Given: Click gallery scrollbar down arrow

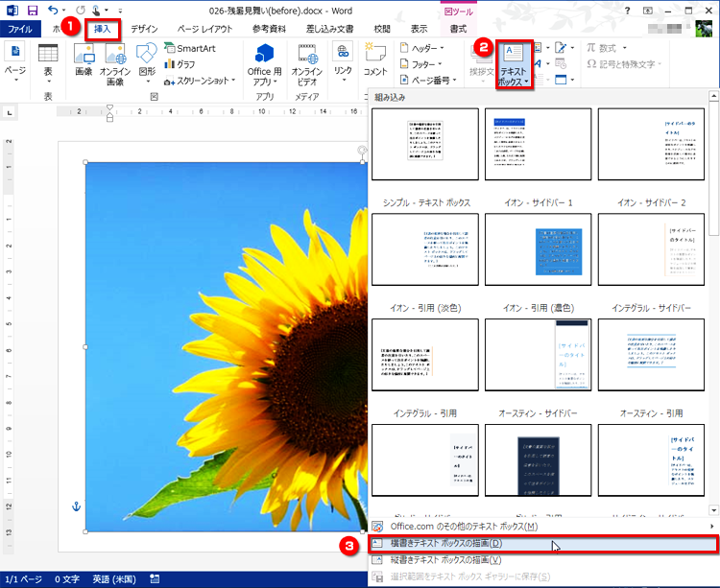Looking at the screenshot, I should pyautogui.click(x=713, y=510).
